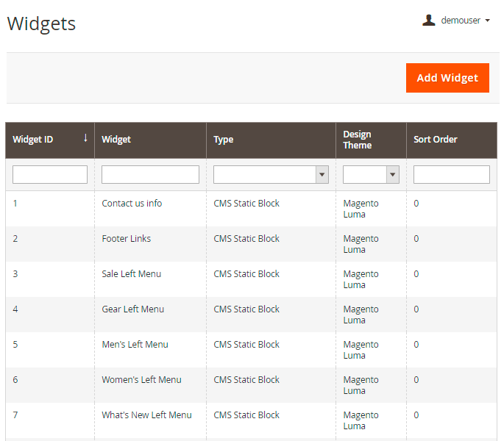Open the Contact us info widget row
Viewport: 504px width, 441px height.
132,204
